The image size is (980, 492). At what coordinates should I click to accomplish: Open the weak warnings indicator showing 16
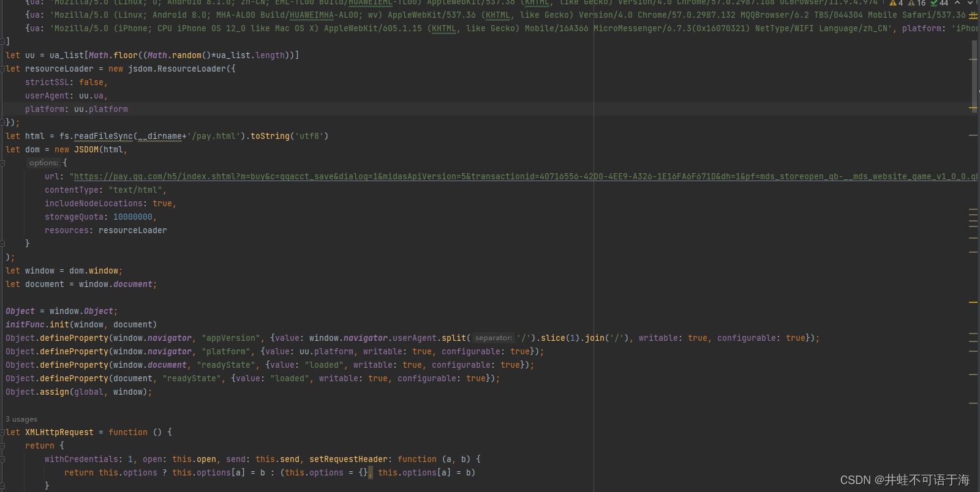917,3
